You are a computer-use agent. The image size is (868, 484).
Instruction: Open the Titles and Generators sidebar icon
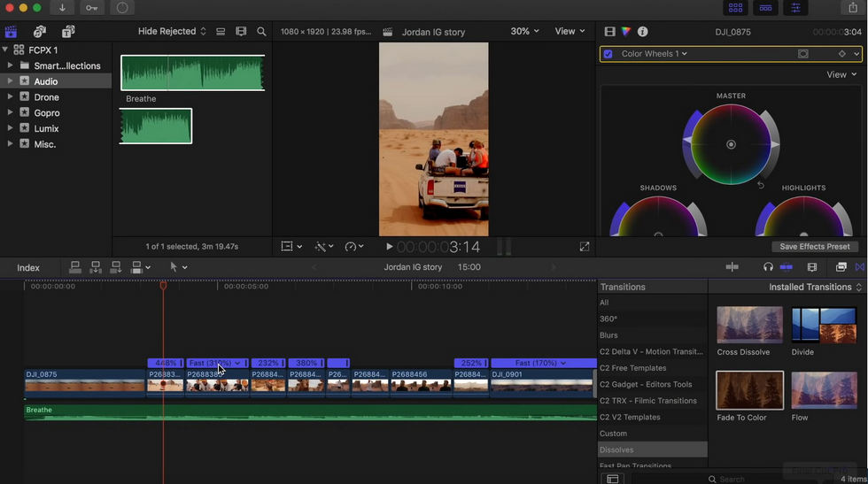click(68, 32)
